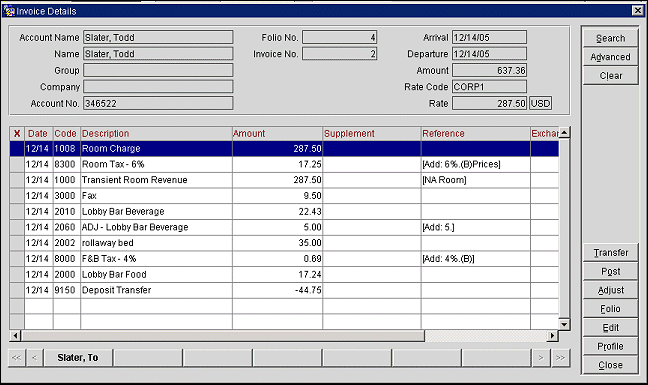648x385 pixels.
Task: Select the 'Slater, To' tab
Action: (78, 358)
